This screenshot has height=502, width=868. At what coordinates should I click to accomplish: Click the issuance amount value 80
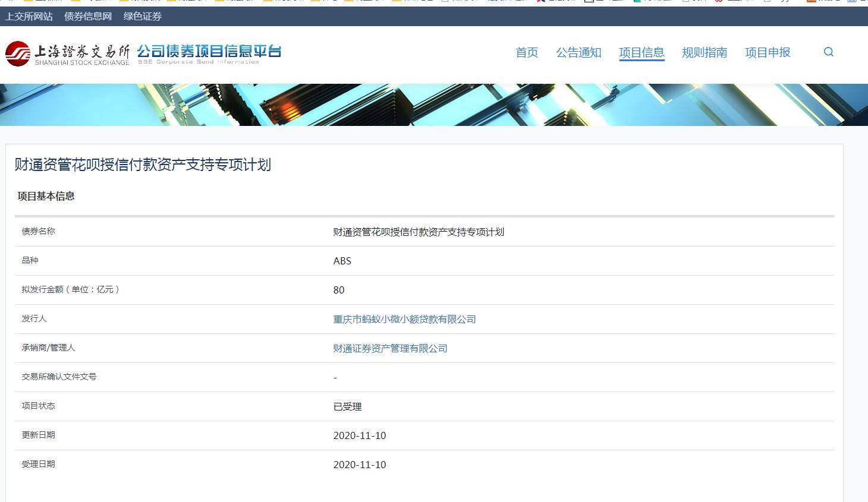[x=339, y=291]
